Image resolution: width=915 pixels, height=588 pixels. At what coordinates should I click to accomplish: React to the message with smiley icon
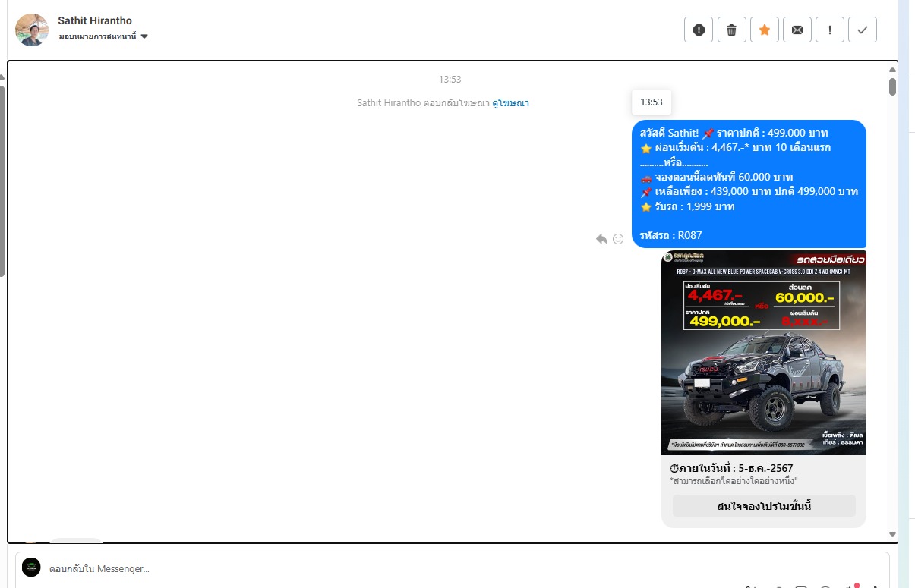[618, 239]
